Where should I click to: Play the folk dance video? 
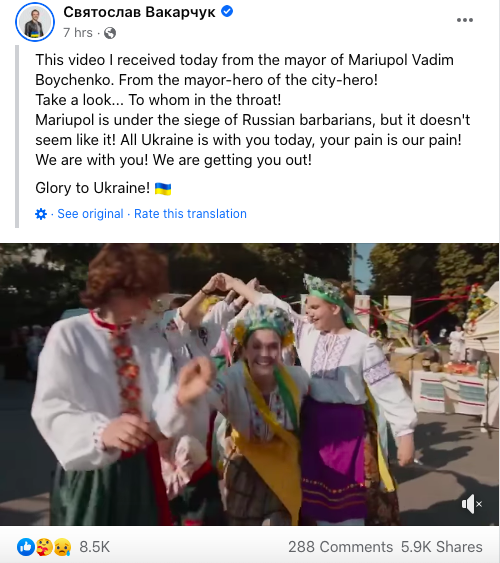250,385
